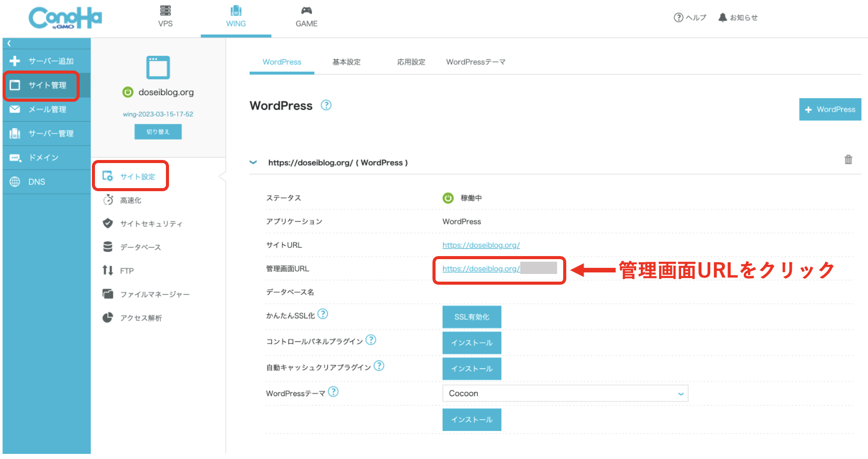The height and width of the screenshot is (459, 868).
Task: Click the データベース名 row label
Action: point(290,292)
